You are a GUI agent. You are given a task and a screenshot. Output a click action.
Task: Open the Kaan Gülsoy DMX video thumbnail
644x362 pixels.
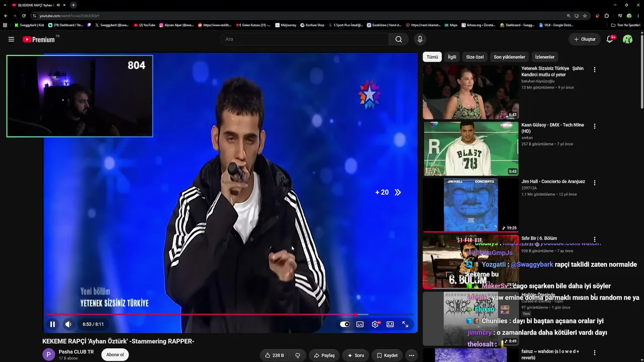point(470,149)
